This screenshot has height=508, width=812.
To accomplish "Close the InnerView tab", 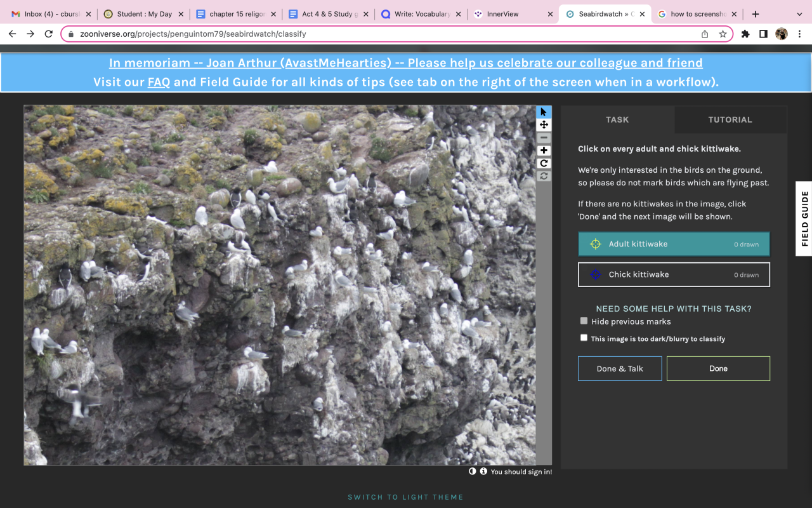I will [549, 14].
